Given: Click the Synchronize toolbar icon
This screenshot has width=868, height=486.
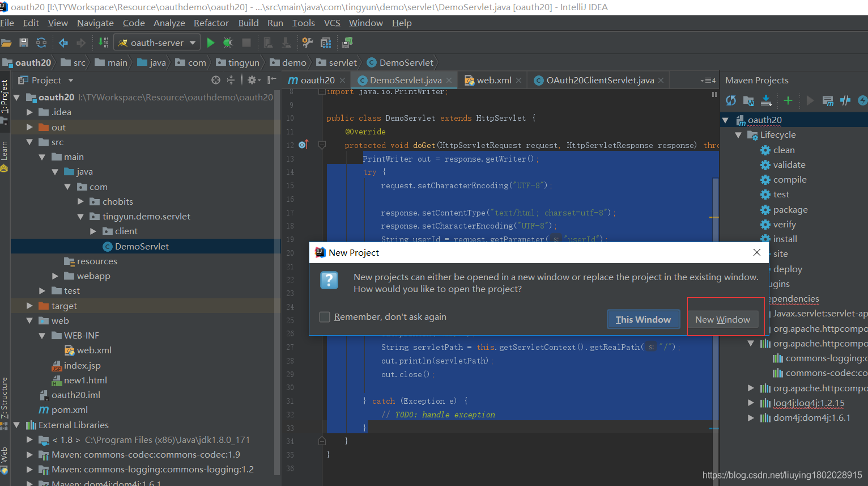Looking at the screenshot, I should click(41, 43).
